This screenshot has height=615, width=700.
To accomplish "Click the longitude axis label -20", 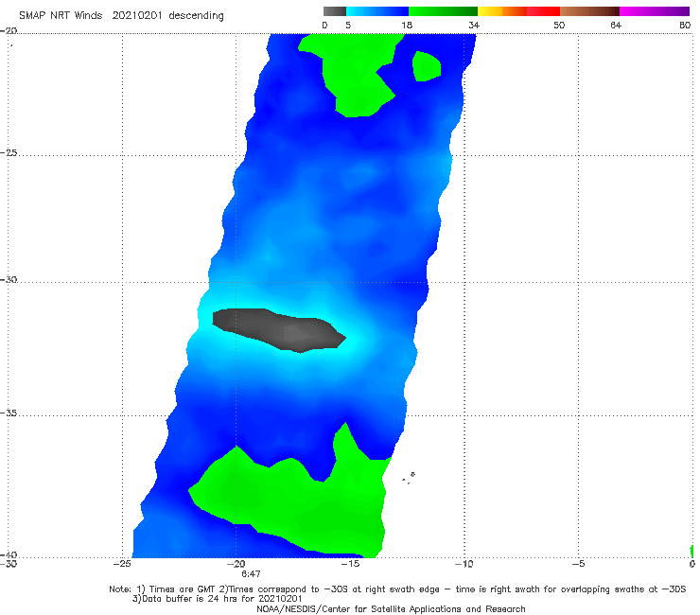I will [x=236, y=564].
